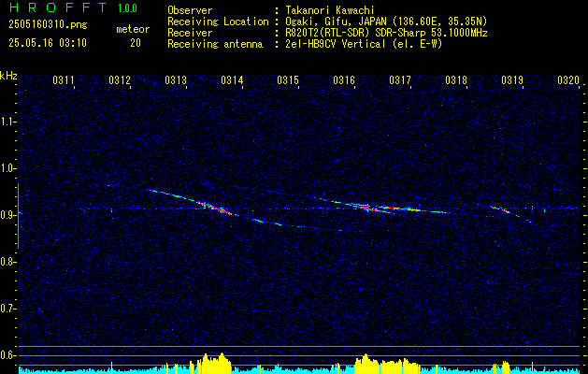Click the 0320 time axis label

click(568, 79)
